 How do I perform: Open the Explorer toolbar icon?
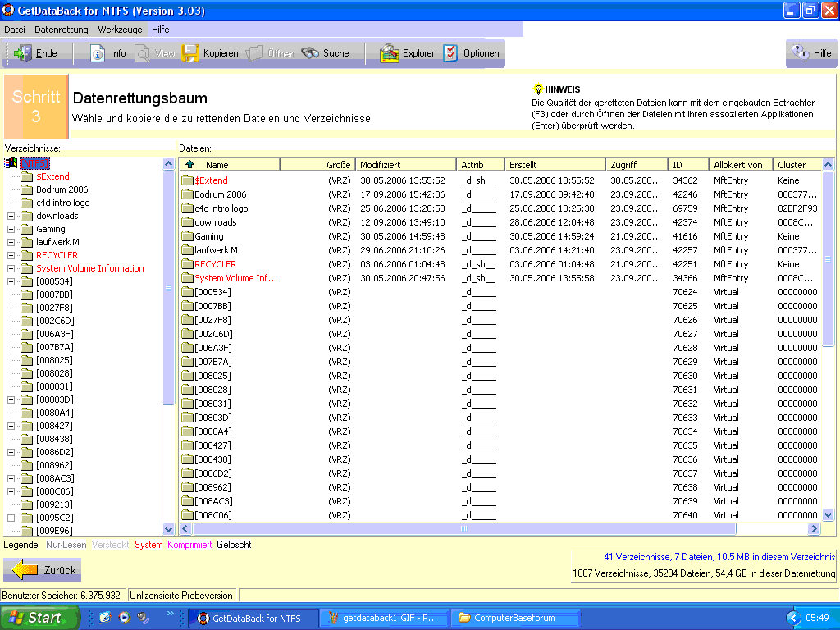coord(390,53)
